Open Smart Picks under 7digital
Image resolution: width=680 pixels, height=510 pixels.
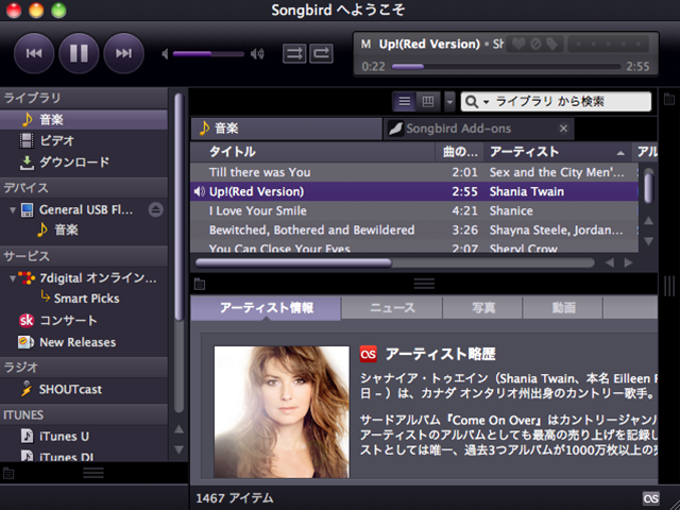tap(86, 298)
